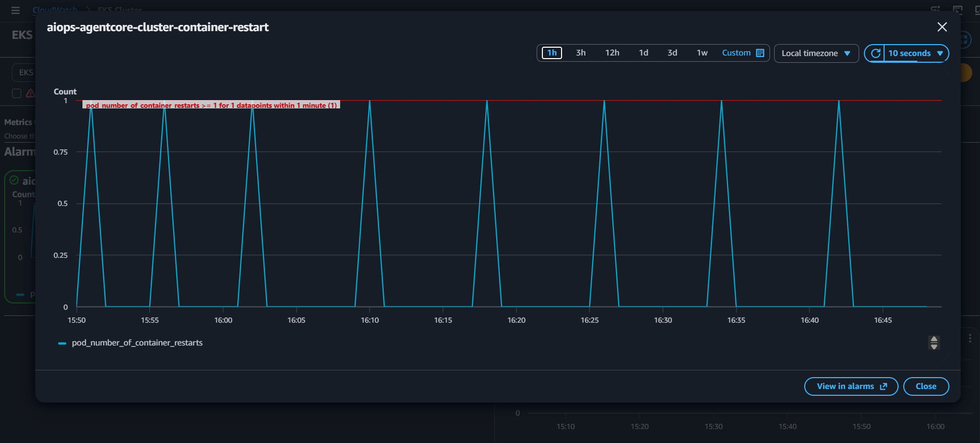Open the Custom time range calendar
The width and height of the screenshot is (980, 443).
tap(743, 53)
